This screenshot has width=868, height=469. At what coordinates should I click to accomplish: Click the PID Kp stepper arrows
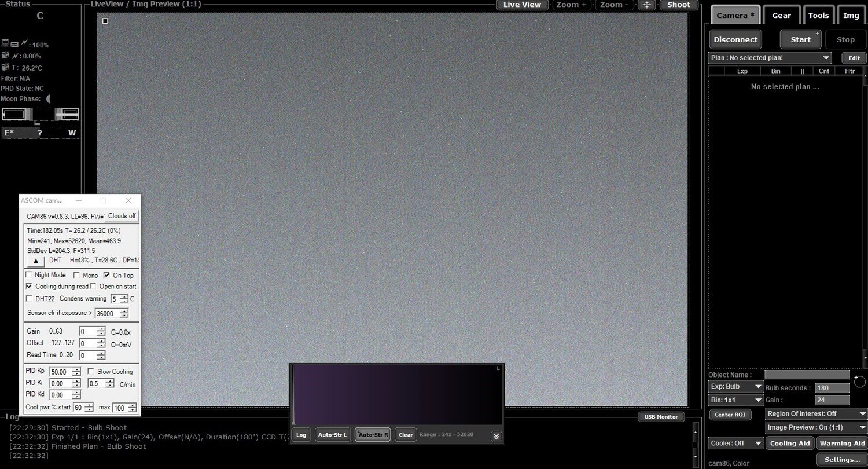tap(76, 372)
